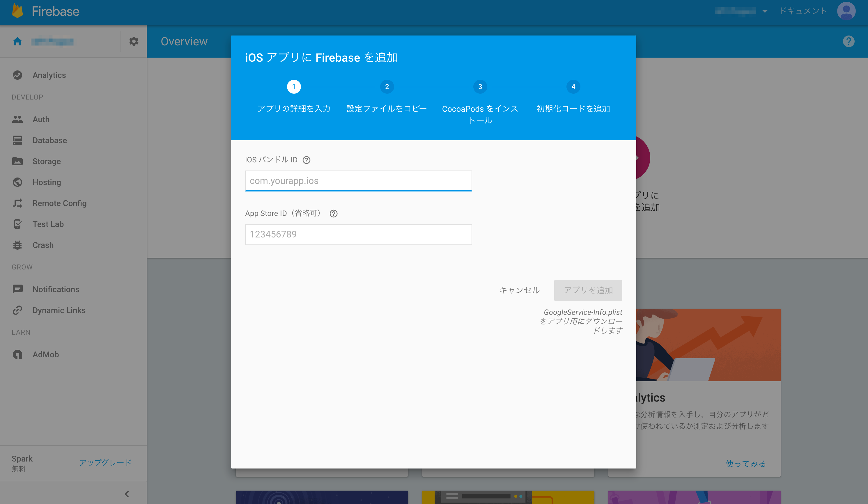Image resolution: width=868 pixels, height=504 pixels.
Task: Select step 3 CocoaPods をインストール
Action: (480, 102)
